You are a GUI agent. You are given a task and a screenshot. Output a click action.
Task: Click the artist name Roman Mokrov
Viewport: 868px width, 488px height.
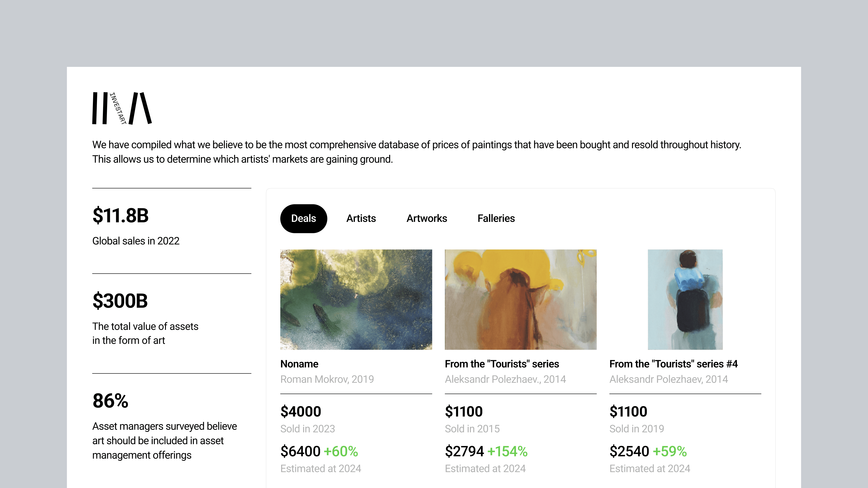(327, 379)
